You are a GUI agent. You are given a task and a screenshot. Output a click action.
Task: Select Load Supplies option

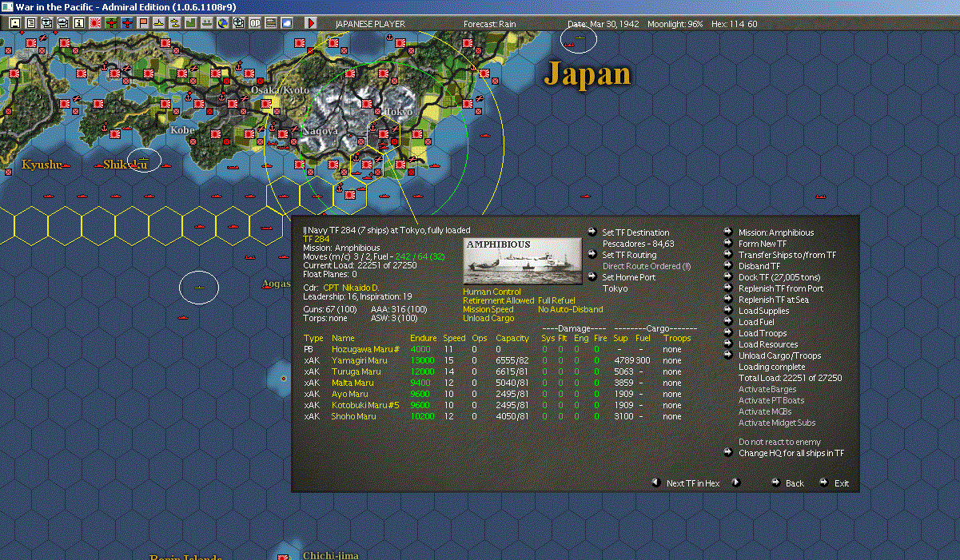coord(763,311)
